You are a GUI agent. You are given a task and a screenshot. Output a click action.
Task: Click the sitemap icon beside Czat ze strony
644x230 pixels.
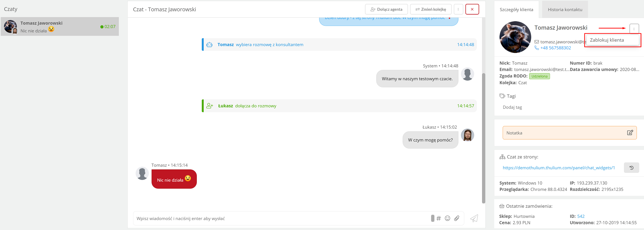pos(502,157)
